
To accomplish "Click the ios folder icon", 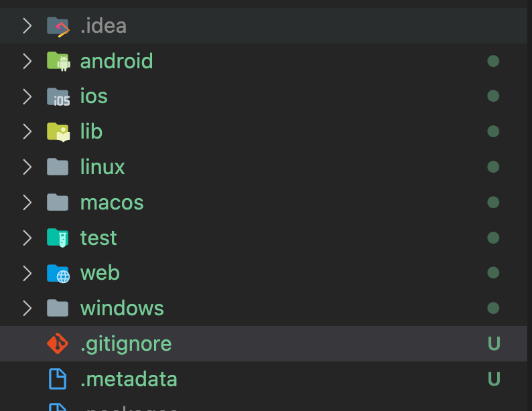I will click(x=58, y=96).
